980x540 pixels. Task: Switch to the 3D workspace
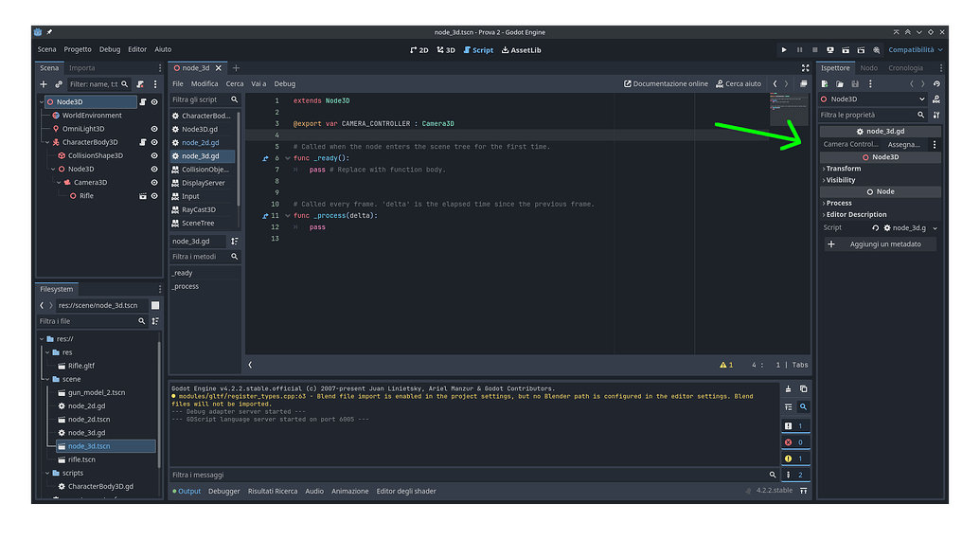click(x=446, y=50)
